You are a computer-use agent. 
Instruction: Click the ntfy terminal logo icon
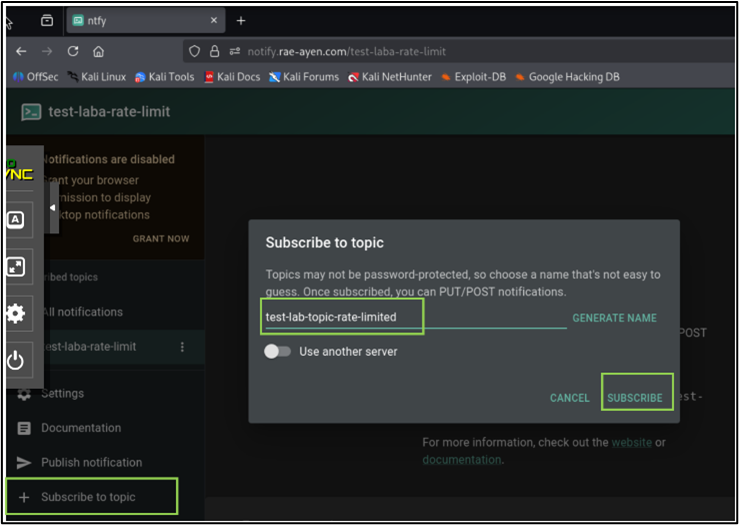point(31,112)
